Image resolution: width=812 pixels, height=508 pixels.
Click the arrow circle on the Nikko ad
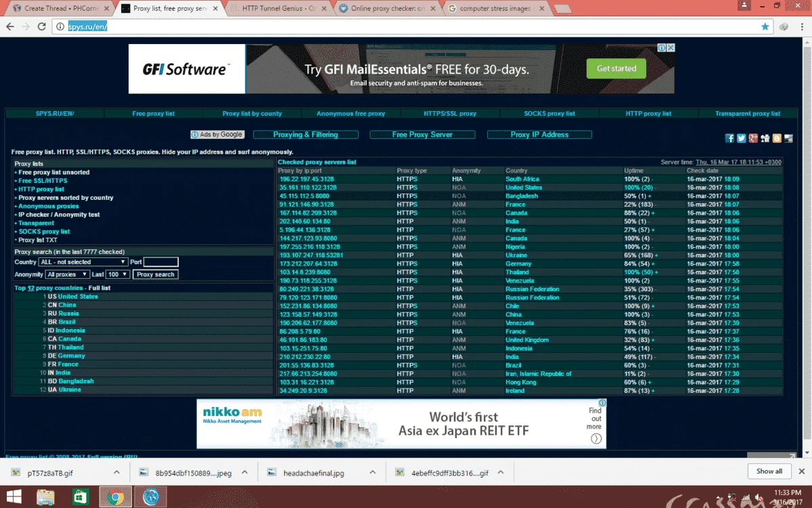(x=596, y=438)
